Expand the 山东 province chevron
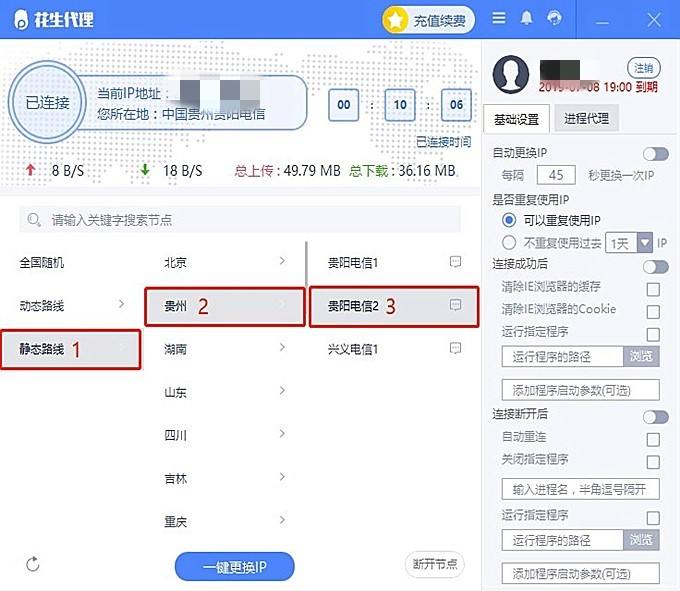Screen dimensions: 680x591 (x=282, y=390)
